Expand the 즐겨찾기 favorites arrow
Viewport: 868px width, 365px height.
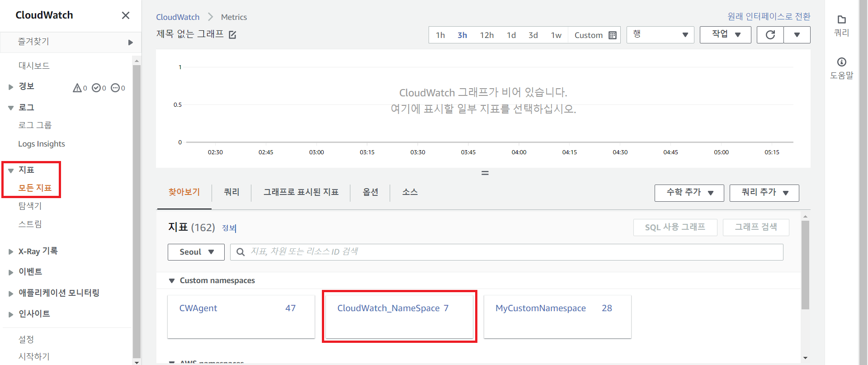point(131,43)
